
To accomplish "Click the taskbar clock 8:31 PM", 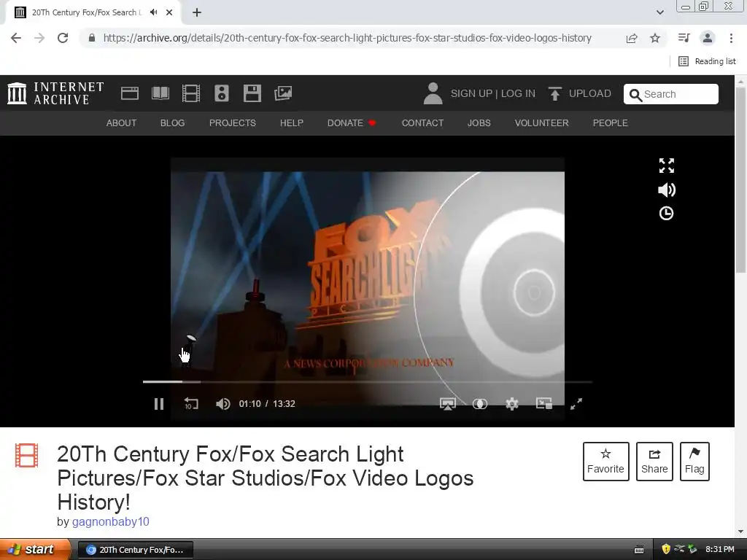I will point(719,550).
